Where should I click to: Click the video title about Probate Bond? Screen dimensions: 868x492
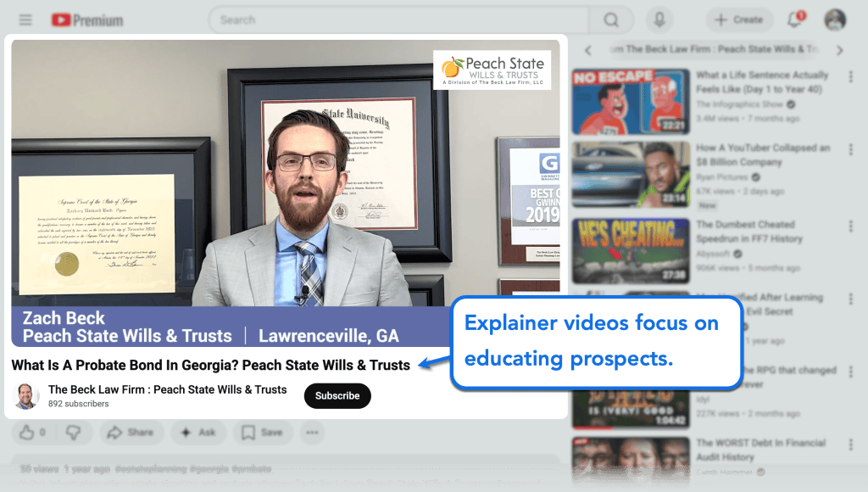pyautogui.click(x=211, y=365)
